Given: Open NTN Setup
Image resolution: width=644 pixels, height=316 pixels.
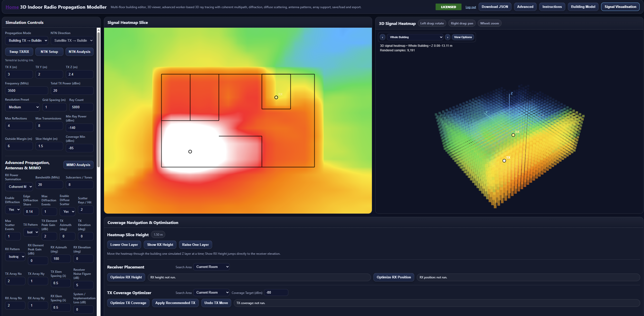Looking at the screenshot, I should click(x=49, y=52).
